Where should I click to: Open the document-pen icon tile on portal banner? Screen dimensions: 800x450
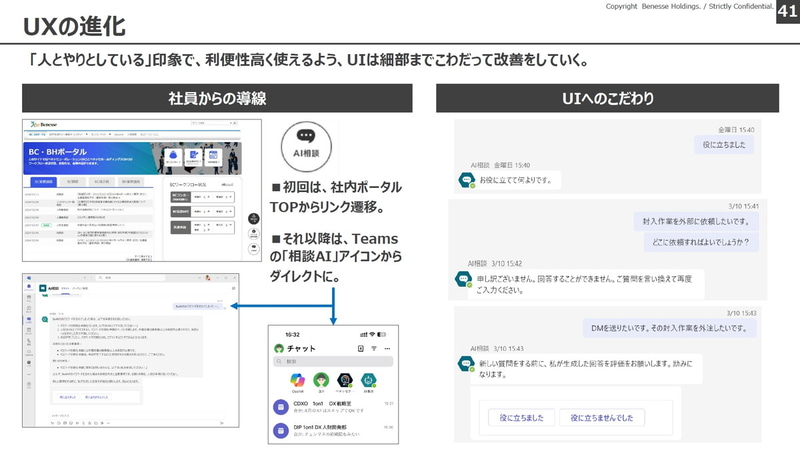[193, 156]
